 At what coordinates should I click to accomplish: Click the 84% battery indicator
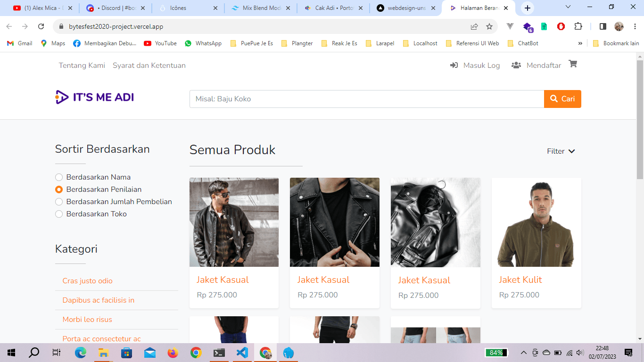(496, 353)
